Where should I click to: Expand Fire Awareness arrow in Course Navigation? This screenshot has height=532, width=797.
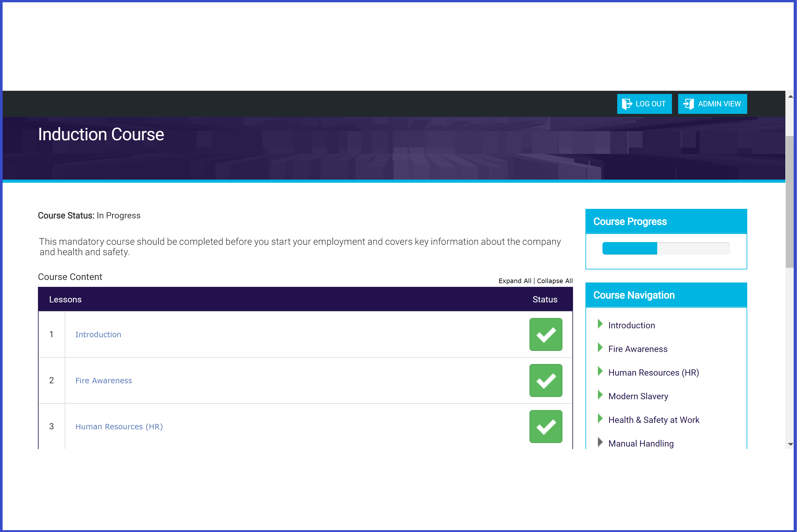tap(600, 348)
